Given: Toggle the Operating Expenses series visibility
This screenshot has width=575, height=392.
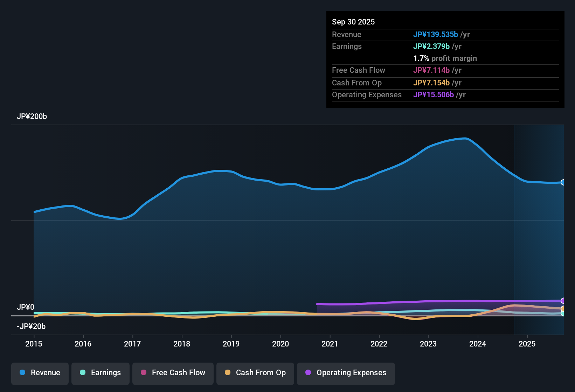Looking at the screenshot, I should (x=346, y=373).
